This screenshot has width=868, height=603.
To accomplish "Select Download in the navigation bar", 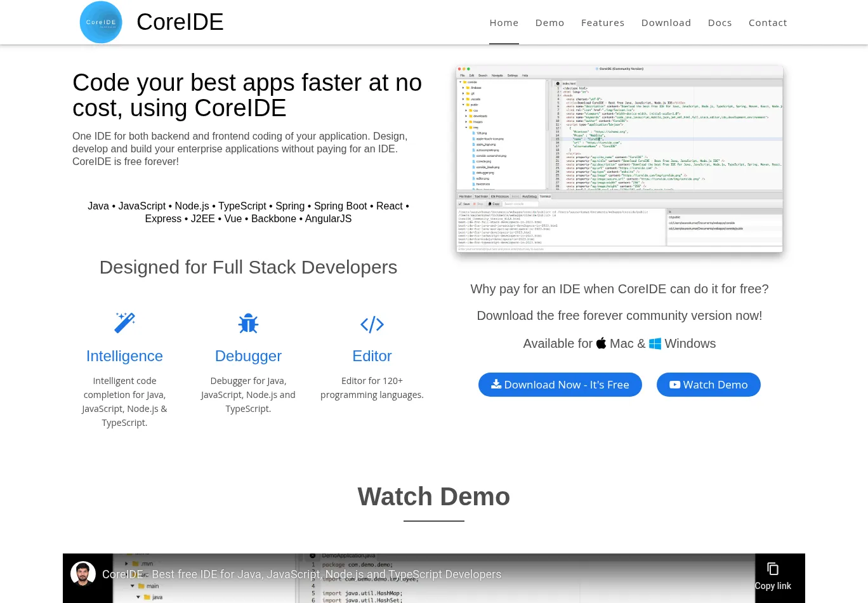I will pyautogui.click(x=666, y=23).
